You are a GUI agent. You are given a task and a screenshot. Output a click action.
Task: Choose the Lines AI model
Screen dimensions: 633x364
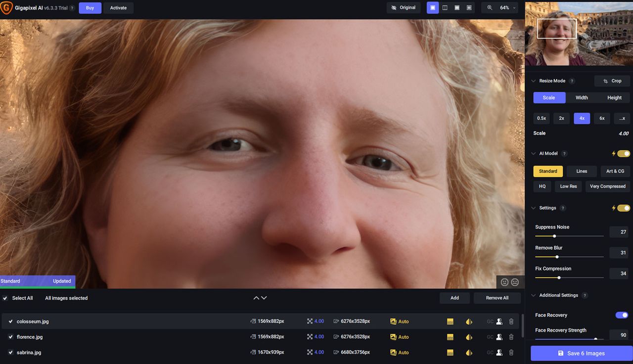coord(582,171)
